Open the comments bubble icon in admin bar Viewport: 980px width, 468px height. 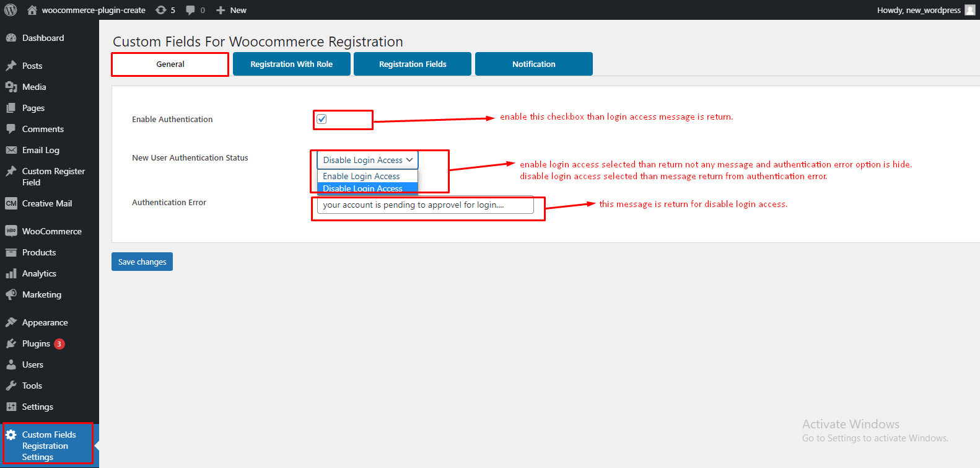tap(191, 10)
